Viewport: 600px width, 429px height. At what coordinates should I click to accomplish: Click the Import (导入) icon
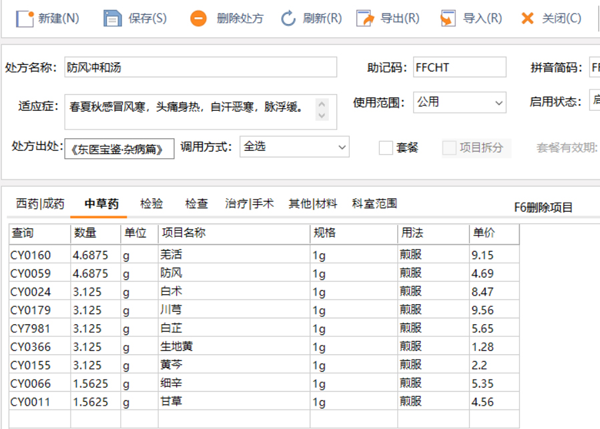pos(448,18)
